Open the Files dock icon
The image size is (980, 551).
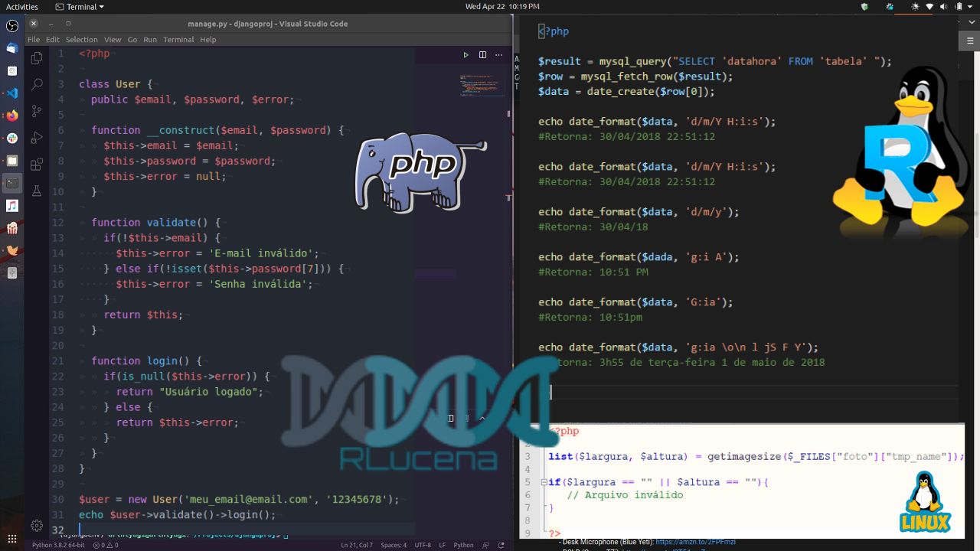point(12,161)
